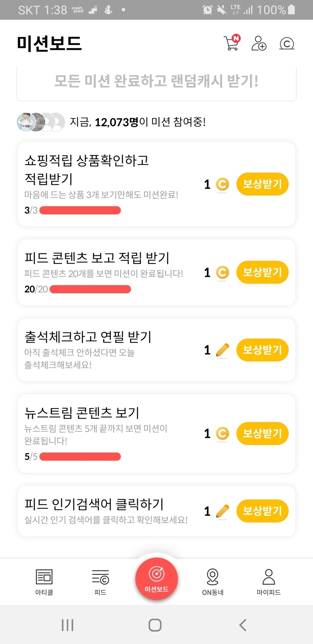This screenshot has height=644, width=313.
Task: Tap the red 미션보드 center button
Action: pyautogui.click(x=156, y=578)
